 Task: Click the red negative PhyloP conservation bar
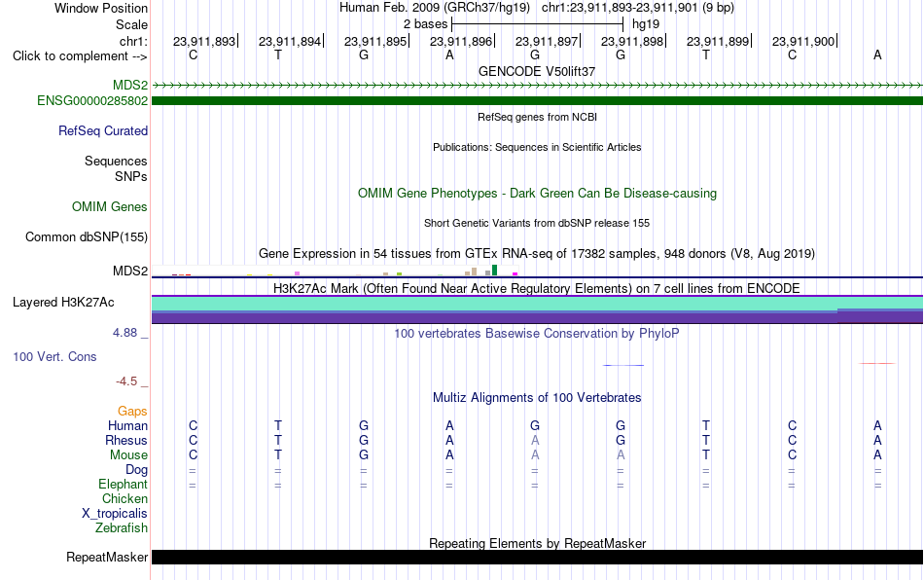[x=877, y=364]
